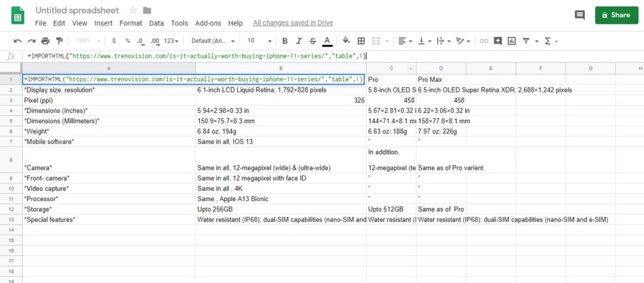Image resolution: width=644 pixels, height=283 pixels.
Task: Select the cell "*Video capture*"
Action: click(x=109, y=189)
